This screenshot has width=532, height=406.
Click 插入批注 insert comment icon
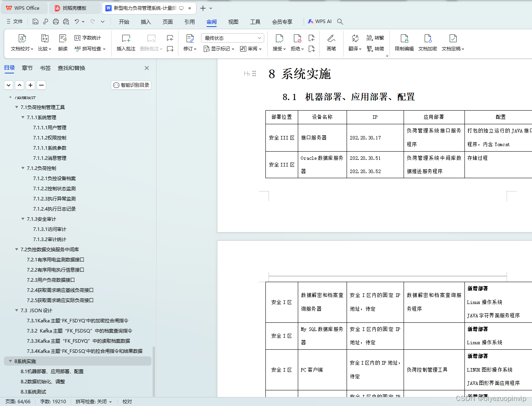126,38
